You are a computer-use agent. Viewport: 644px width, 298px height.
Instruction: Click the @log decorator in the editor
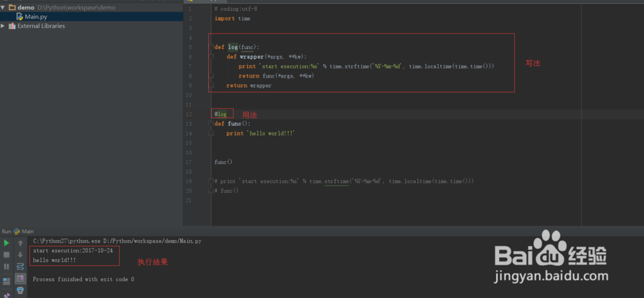point(220,114)
